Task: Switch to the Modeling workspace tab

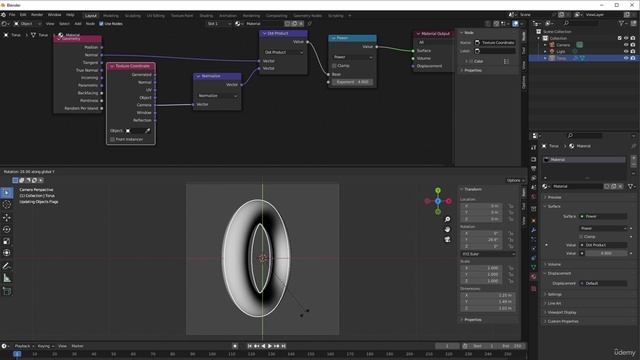Action: click(111, 16)
